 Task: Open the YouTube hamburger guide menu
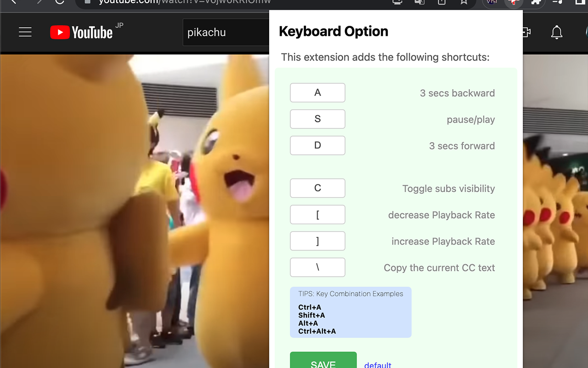click(x=25, y=32)
